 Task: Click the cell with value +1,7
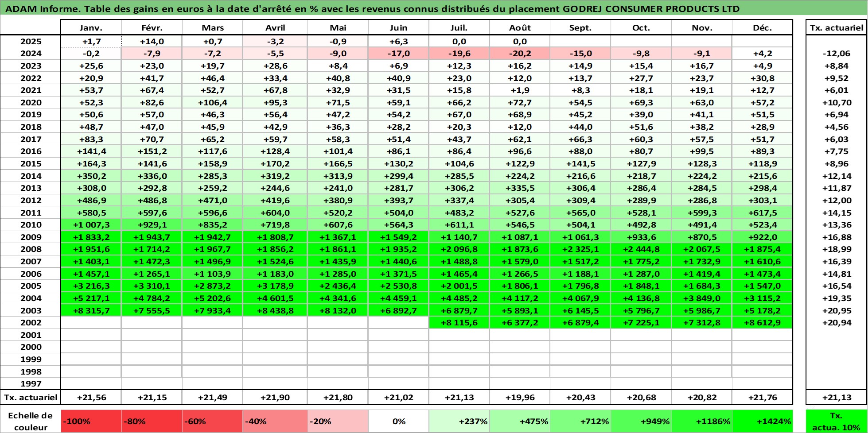click(91, 41)
